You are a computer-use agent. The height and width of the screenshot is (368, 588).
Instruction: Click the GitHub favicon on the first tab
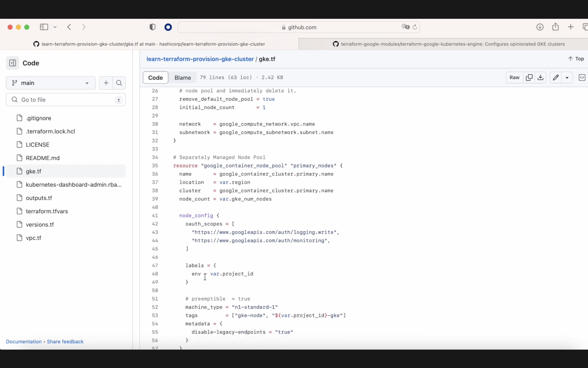tap(36, 44)
